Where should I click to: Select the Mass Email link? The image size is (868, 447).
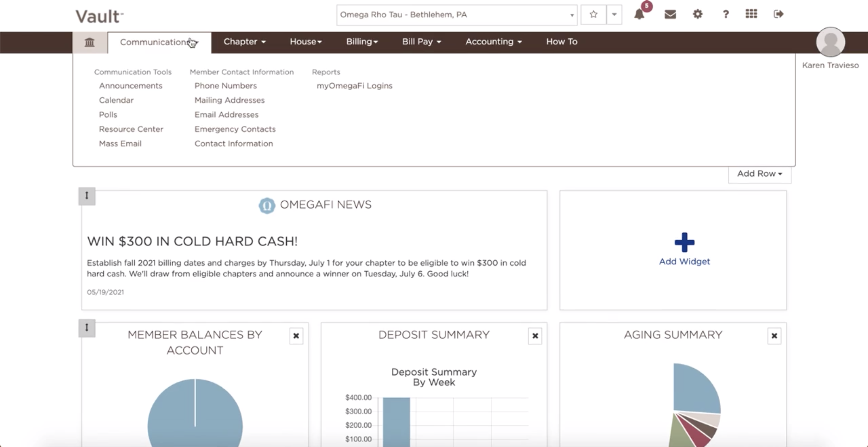(x=120, y=143)
